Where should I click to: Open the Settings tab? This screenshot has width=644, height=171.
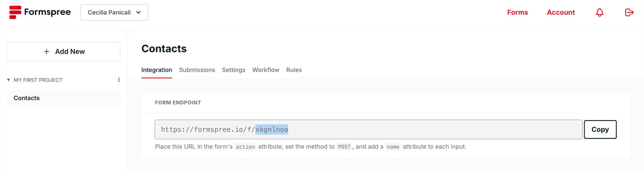[234, 70]
